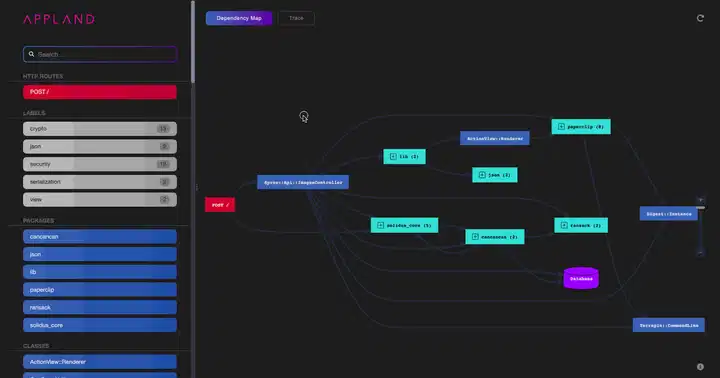
Task: Zoom in with the plus control
Action: tap(700, 200)
